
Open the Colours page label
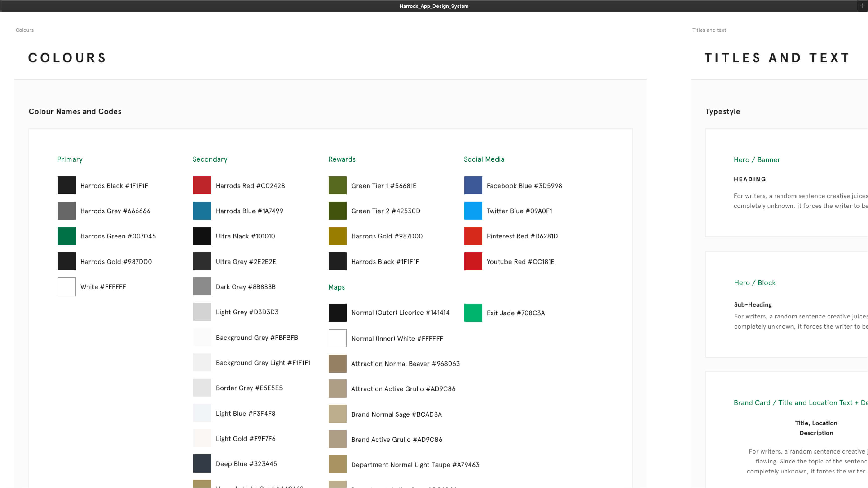tap(24, 30)
